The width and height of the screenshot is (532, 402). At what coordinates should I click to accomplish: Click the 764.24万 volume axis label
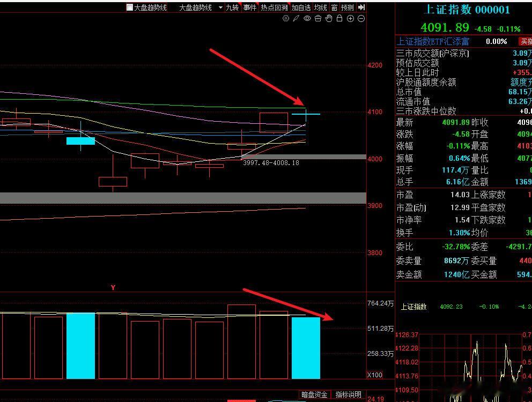pyautogui.click(x=380, y=303)
